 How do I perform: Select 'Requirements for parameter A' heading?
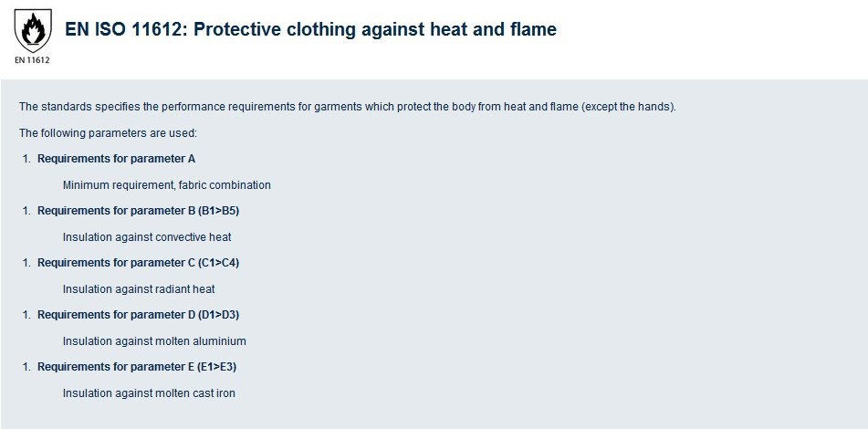coord(116,159)
